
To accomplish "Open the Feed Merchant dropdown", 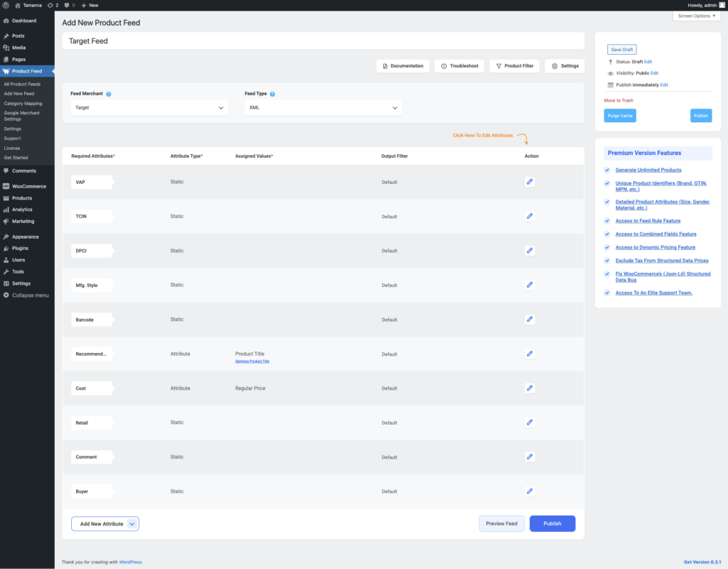I will pyautogui.click(x=149, y=107).
